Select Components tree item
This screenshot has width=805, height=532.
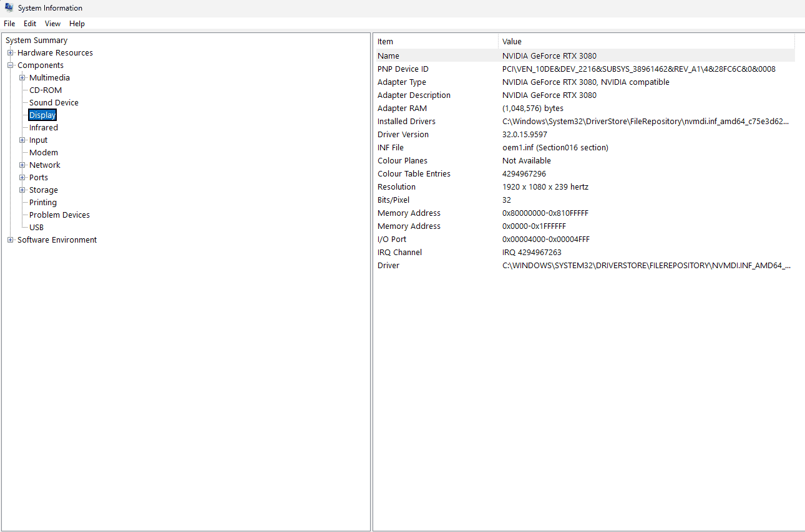click(x=41, y=65)
